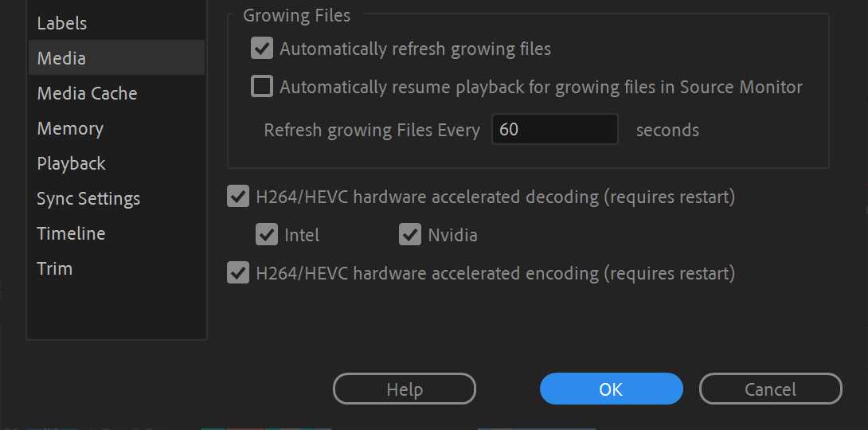The height and width of the screenshot is (430, 868).
Task: Open the Labels preferences category
Action: (62, 23)
